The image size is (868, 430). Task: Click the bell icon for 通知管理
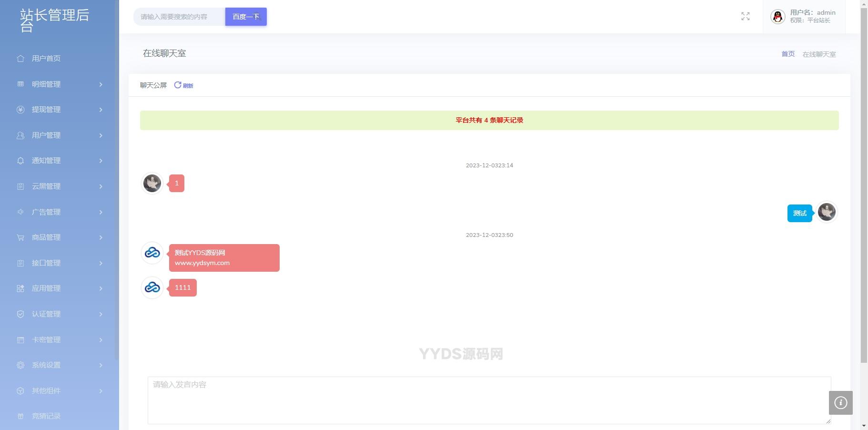(20, 161)
